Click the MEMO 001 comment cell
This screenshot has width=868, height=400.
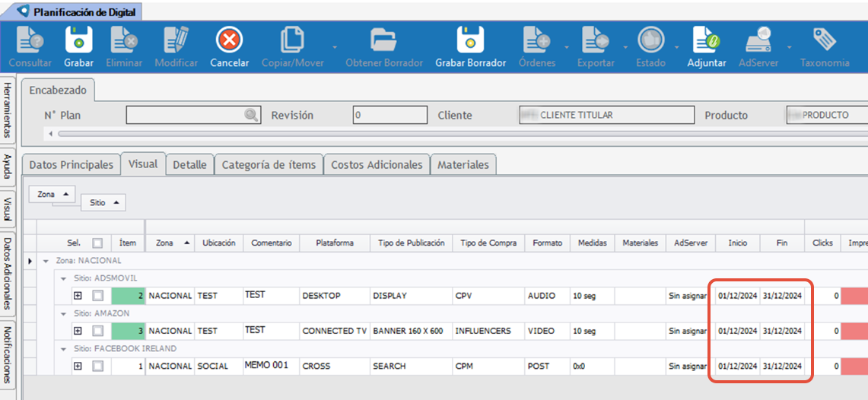(x=272, y=366)
